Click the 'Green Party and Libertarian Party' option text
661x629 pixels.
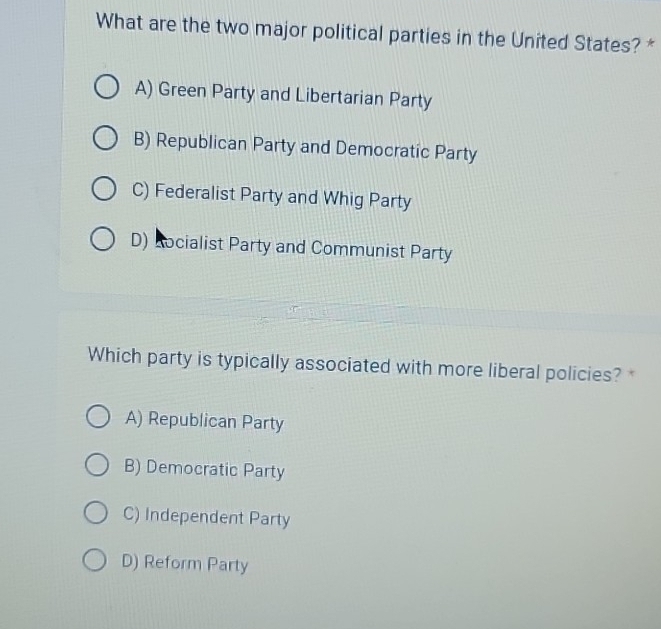point(283,95)
